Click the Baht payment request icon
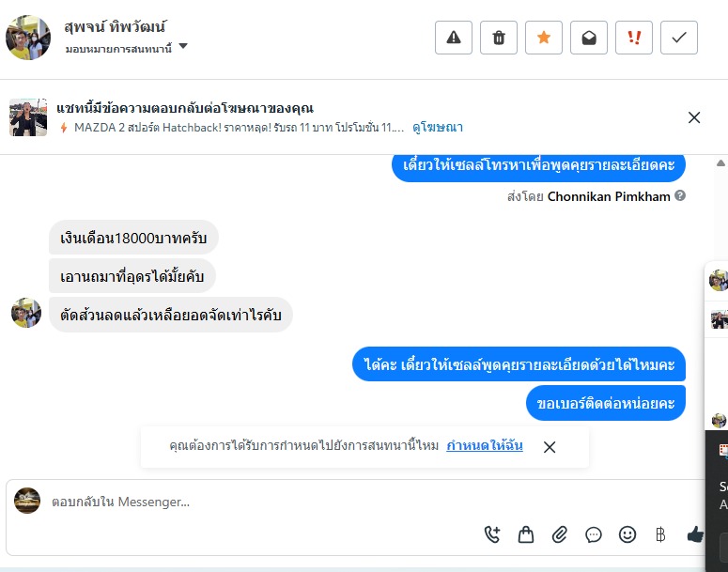 [660, 534]
